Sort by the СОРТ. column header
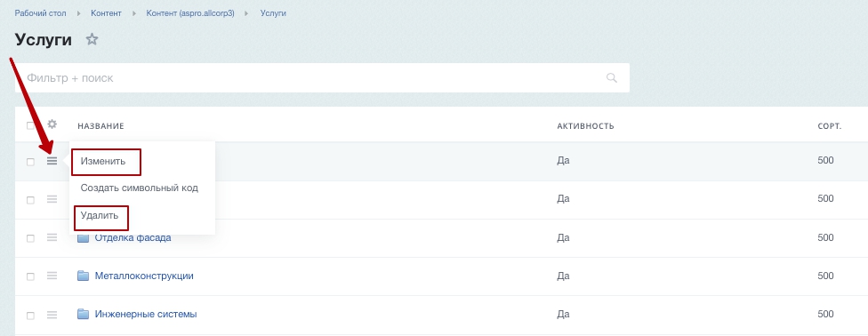Viewport: 868px width, 336px height. pyautogui.click(x=829, y=126)
